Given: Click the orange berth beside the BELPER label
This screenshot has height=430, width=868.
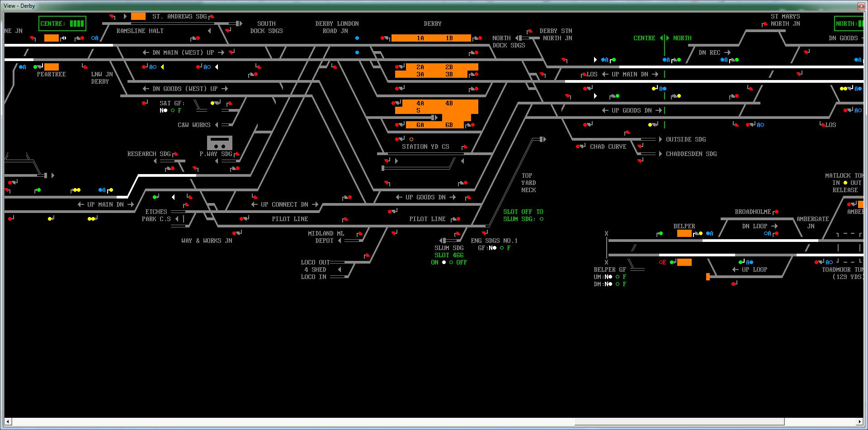Looking at the screenshot, I should click(684, 233).
